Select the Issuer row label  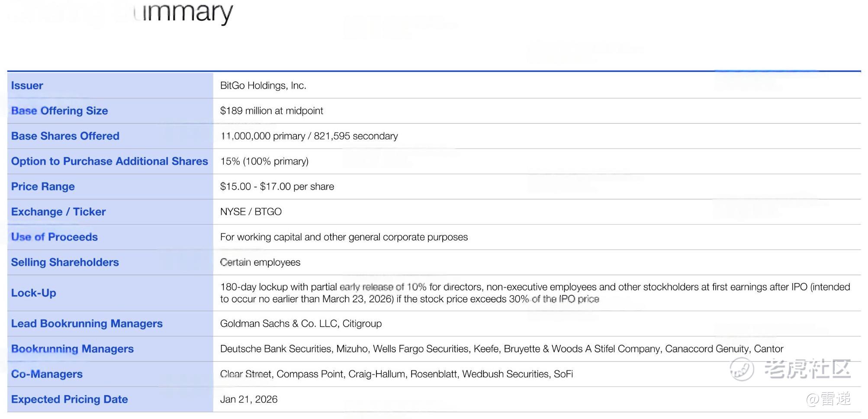click(x=27, y=86)
